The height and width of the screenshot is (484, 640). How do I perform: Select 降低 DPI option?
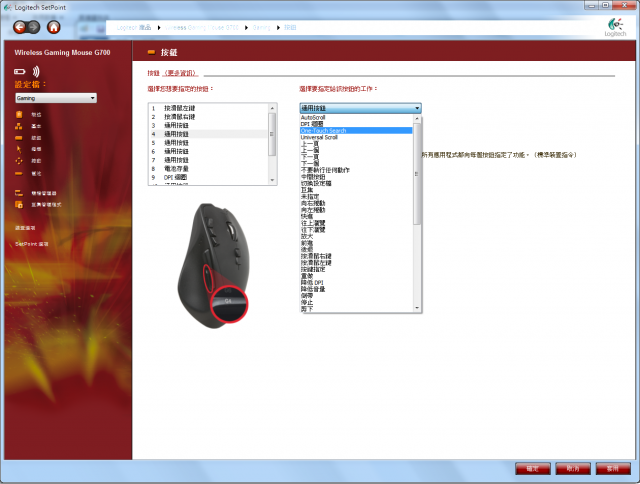point(356,282)
